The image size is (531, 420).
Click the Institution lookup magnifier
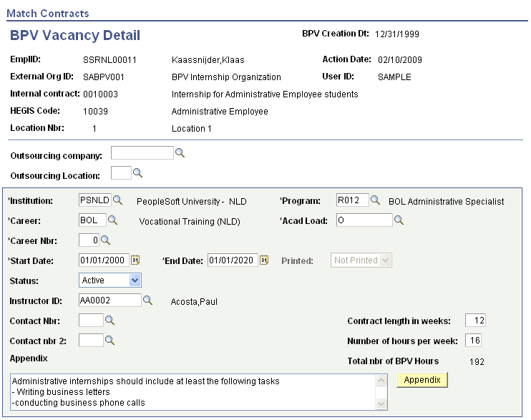click(x=117, y=200)
